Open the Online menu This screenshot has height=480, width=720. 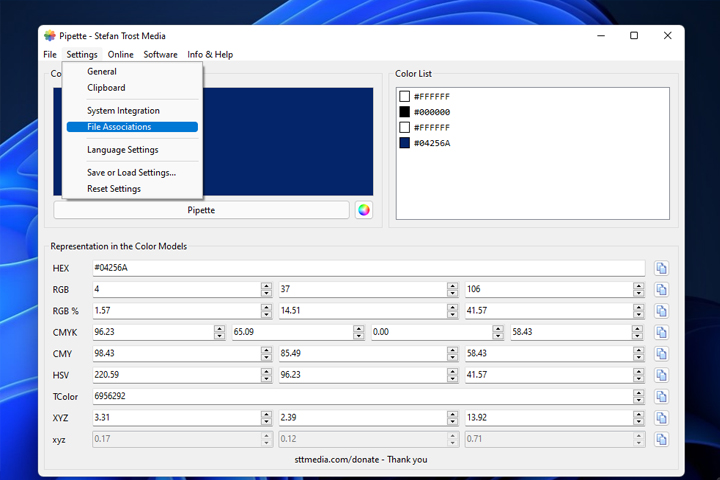120,54
